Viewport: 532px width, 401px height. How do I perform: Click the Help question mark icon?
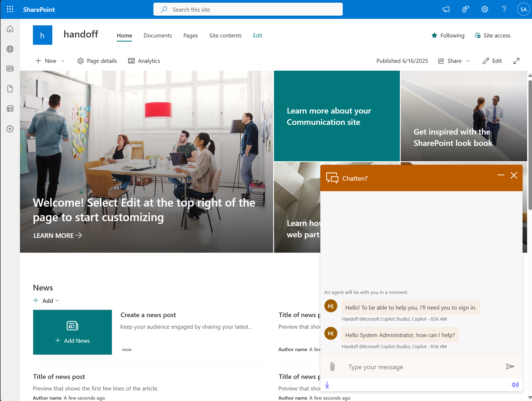coord(504,9)
